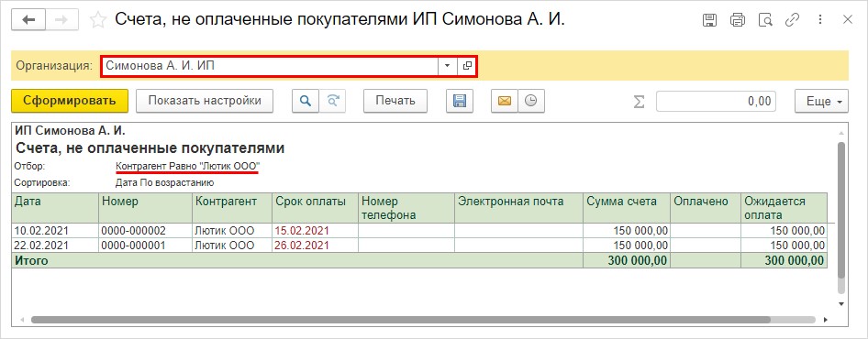
Task: Click the horizontal scrollbar thumb
Action: (x=400, y=320)
